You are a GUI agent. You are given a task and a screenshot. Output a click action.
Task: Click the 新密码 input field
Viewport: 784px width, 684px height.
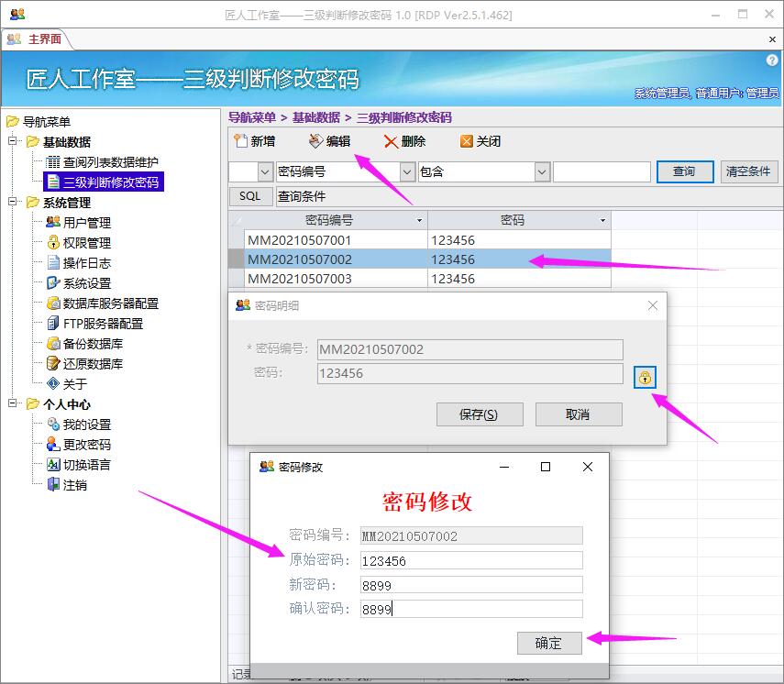(471, 585)
